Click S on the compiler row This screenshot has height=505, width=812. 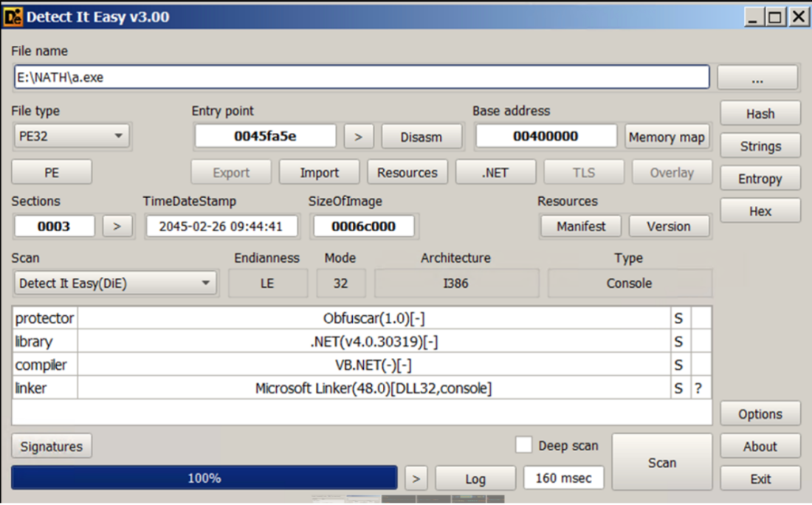coord(678,365)
